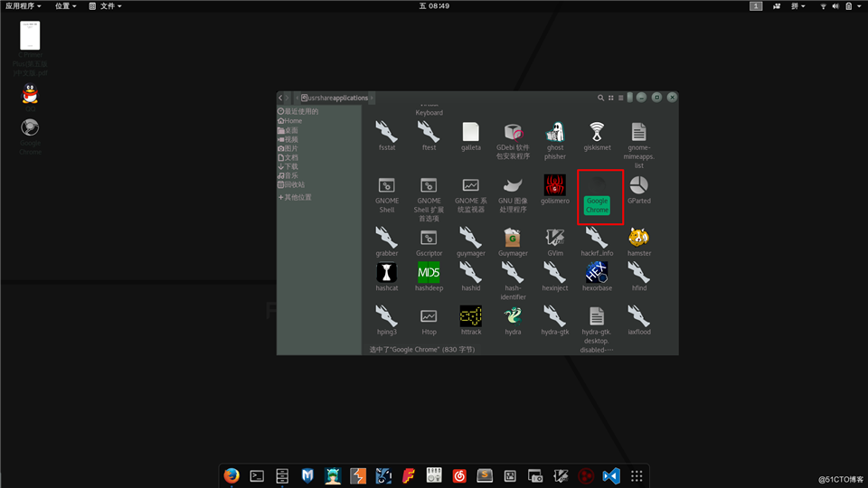
Task: Switch workspace using the 1 indicator
Action: pos(756,6)
